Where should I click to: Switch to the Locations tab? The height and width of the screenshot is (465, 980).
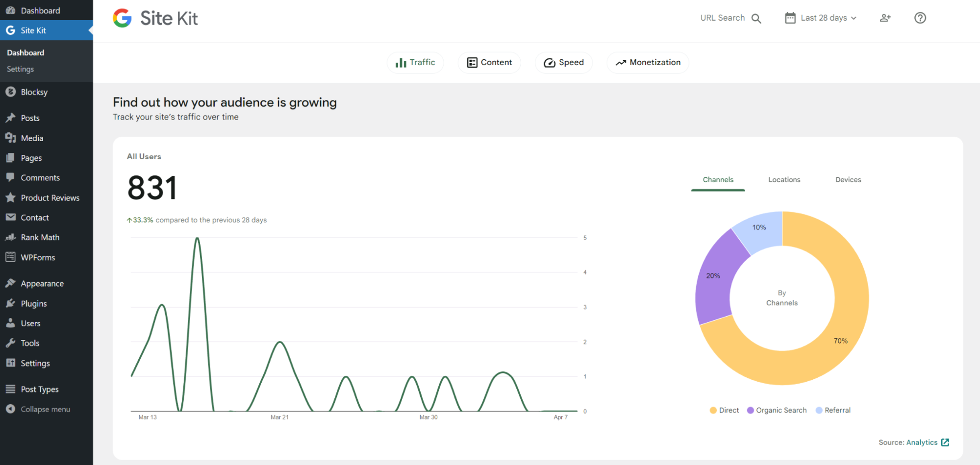(784, 180)
